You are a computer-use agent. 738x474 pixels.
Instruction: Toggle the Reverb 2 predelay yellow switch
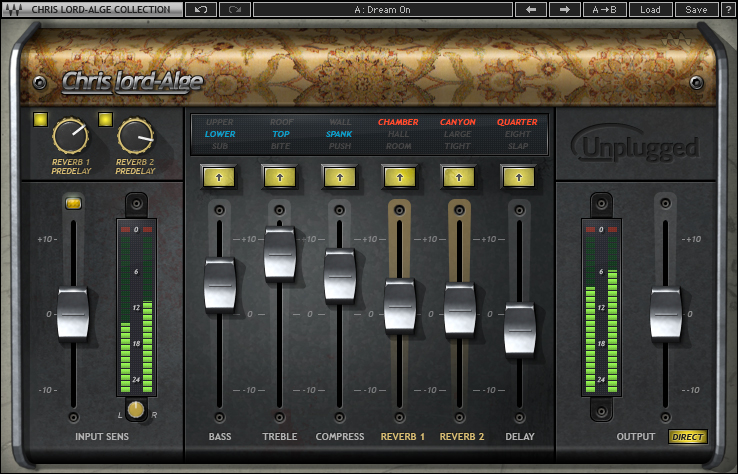[105, 121]
